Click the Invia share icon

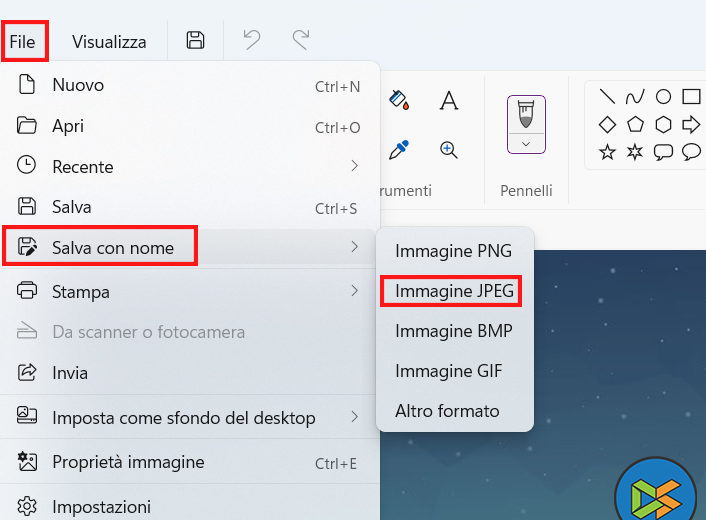[27, 372]
